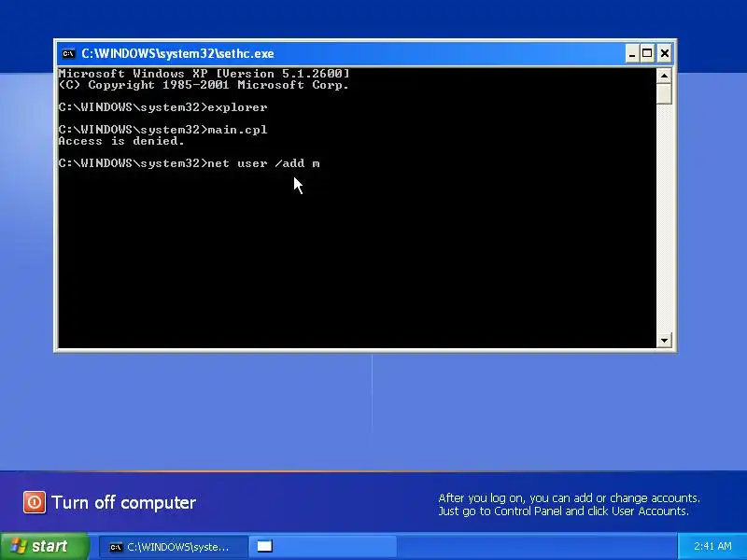747x560 pixels.
Task: Click the Turn off computer label
Action: pyautogui.click(x=124, y=502)
